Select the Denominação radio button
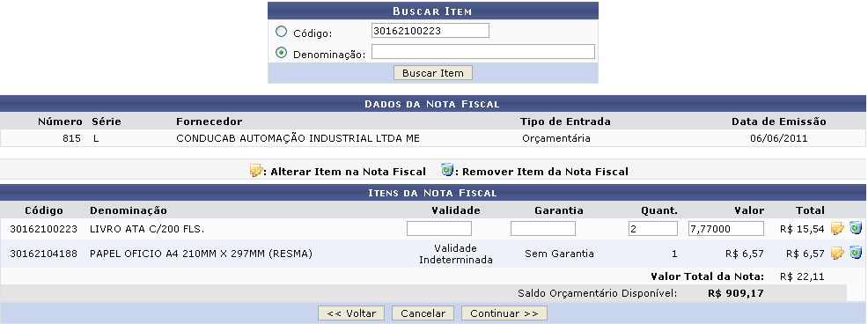 click(281, 53)
